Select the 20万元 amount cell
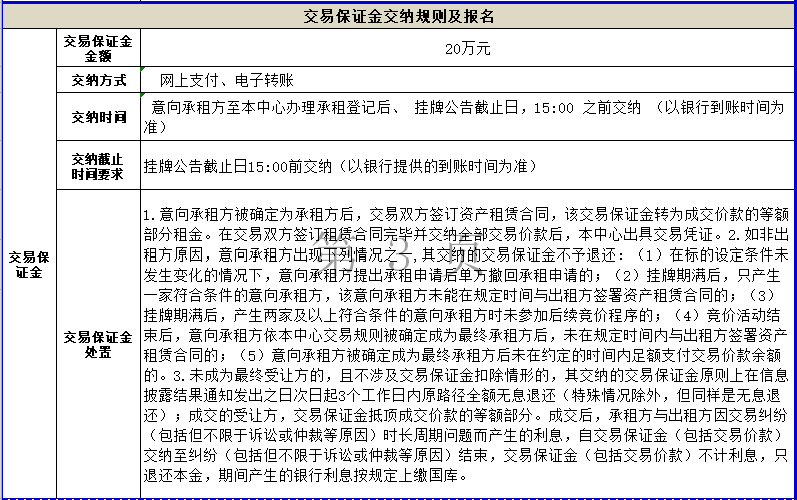 pyautogui.click(x=467, y=48)
